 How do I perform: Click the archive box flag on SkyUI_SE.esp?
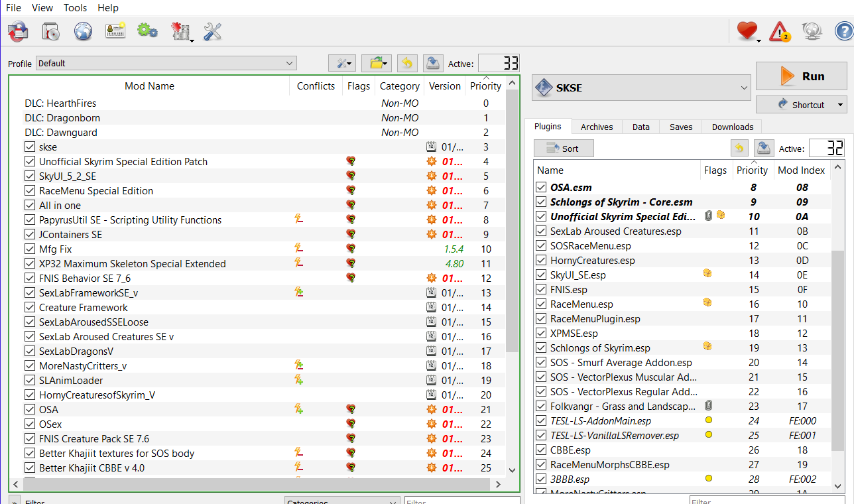(x=707, y=274)
